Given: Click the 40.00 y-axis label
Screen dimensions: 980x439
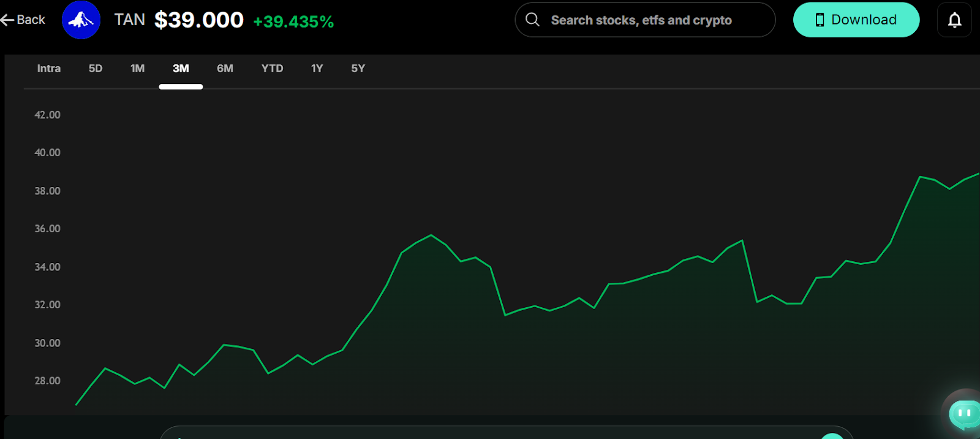Looking at the screenshot, I should pos(47,153).
